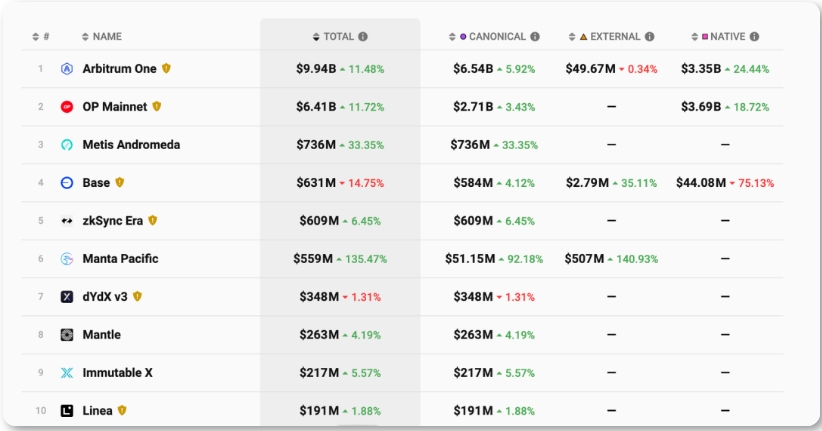
Task: Open the Metis Andromeda project link
Action: click(x=131, y=145)
